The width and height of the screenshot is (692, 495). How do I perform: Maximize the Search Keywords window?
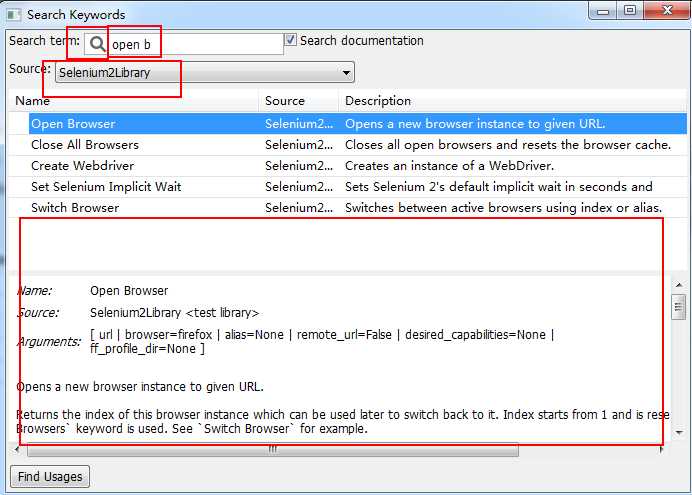[x=630, y=11]
